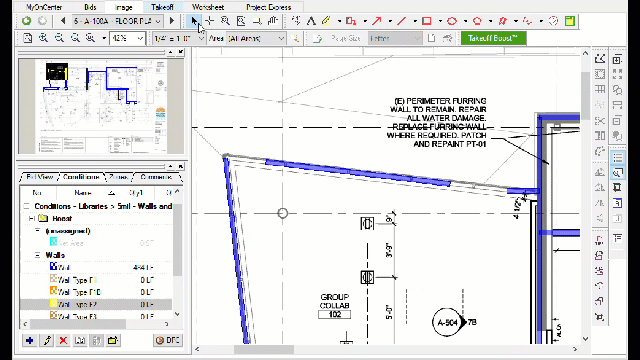
Task: Switch to the Comments panel tab
Action: 156,177
